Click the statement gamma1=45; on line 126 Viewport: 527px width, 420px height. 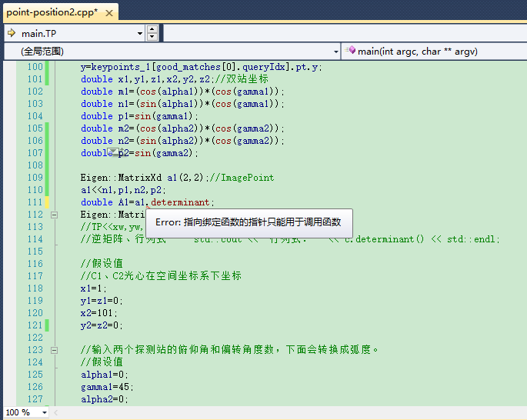107,387
